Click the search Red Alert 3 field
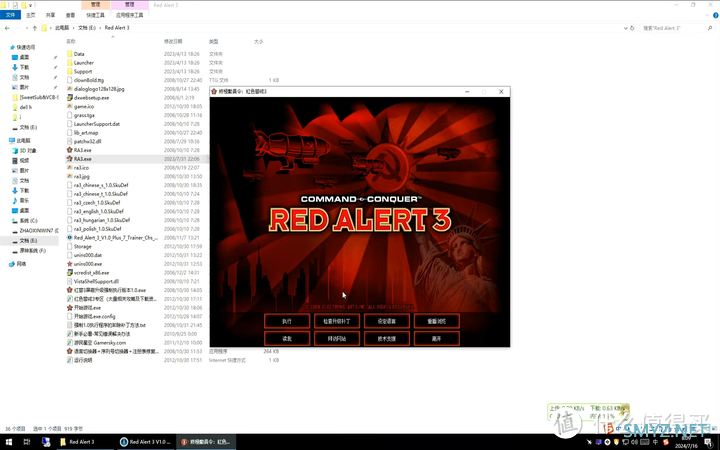 [677, 28]
